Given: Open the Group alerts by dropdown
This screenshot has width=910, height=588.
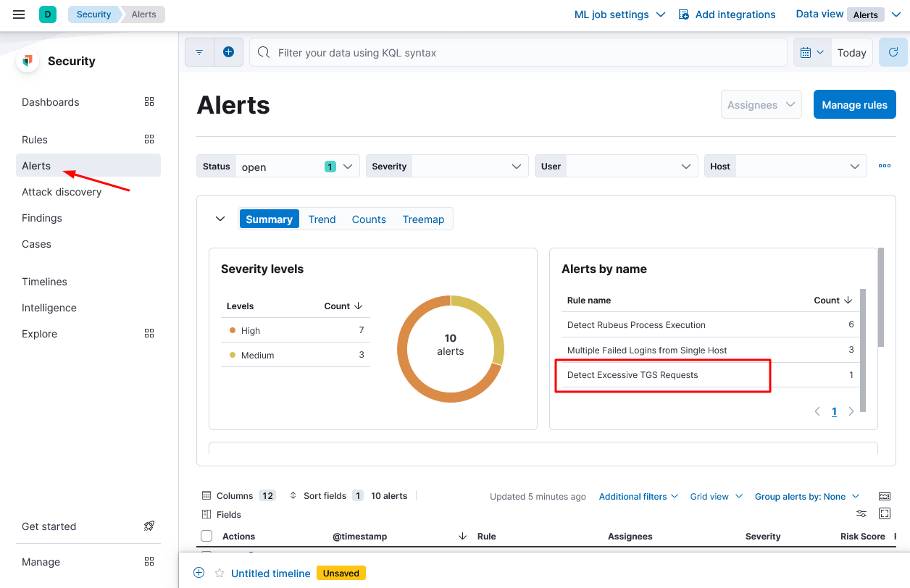Looking at the screenshot, I should pos(806,497).
